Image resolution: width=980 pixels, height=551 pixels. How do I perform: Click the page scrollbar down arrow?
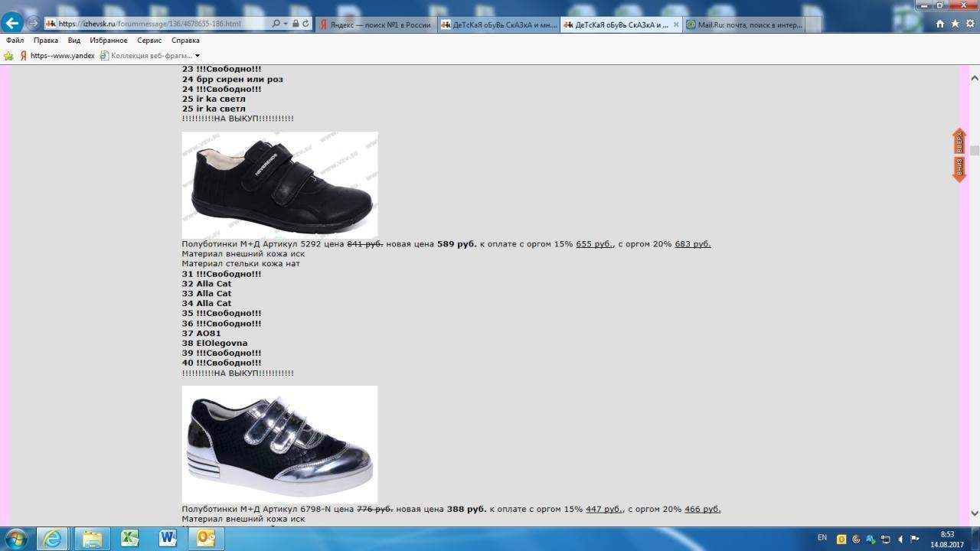tap(975, 514)
